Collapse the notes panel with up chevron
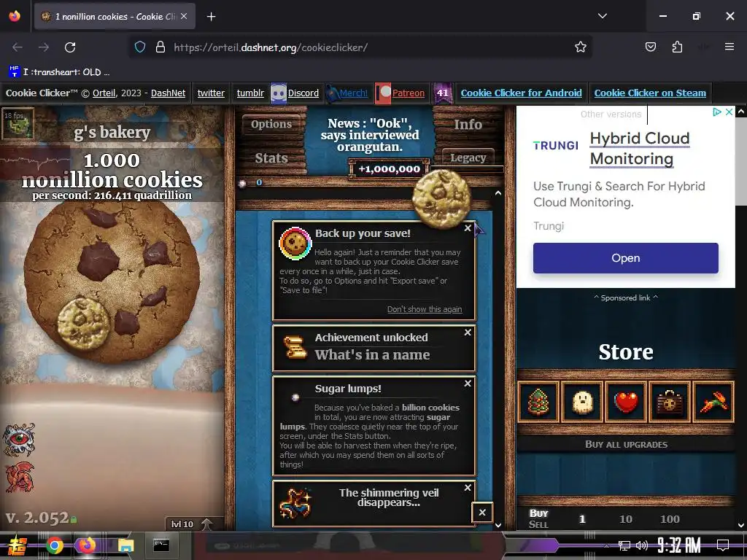The image size is (747, 560). (498, 193)
